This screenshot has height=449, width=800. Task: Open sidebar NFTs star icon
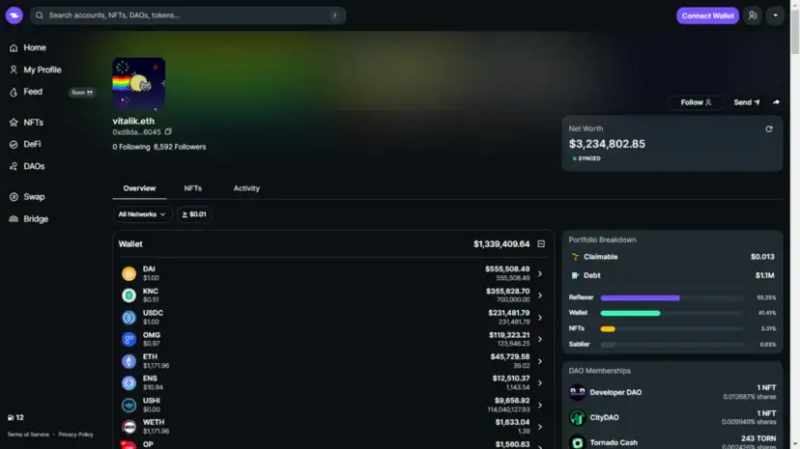13,122
